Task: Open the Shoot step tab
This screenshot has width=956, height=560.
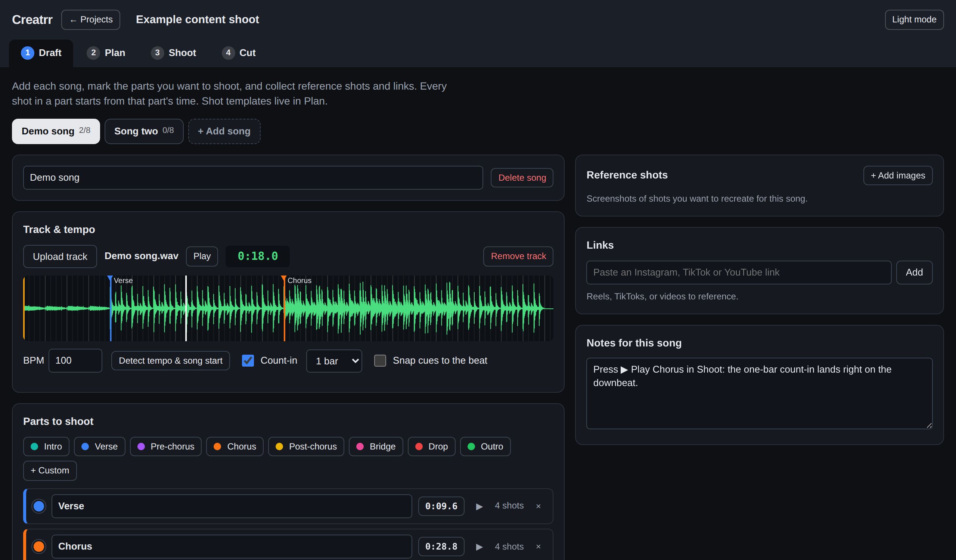Action: (x=173, y=53)
